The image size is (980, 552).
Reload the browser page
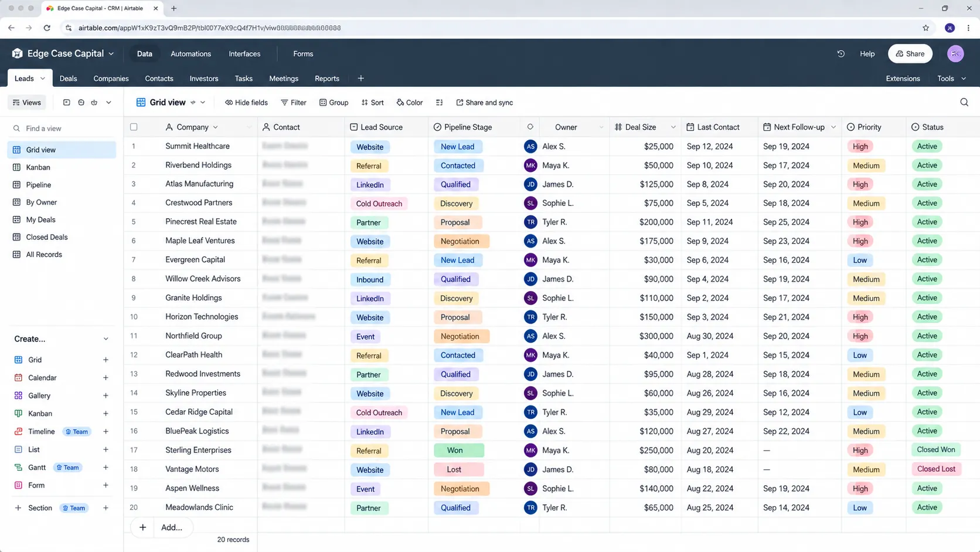coord(47,28)
